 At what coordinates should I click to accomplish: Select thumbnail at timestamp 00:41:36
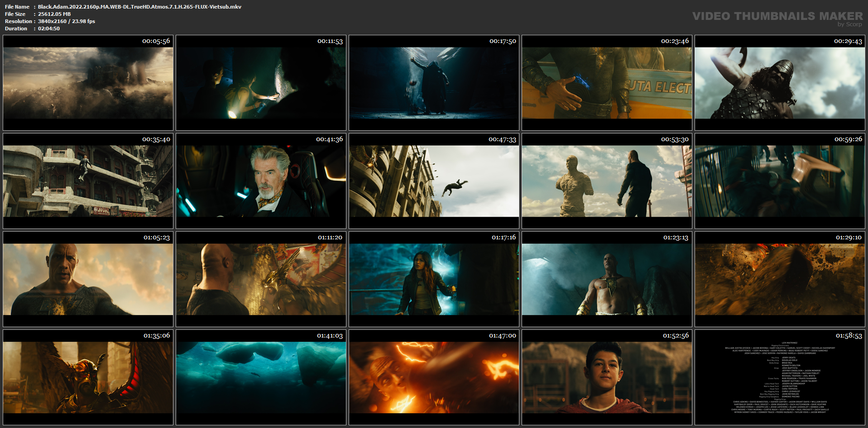click(261, 181)
